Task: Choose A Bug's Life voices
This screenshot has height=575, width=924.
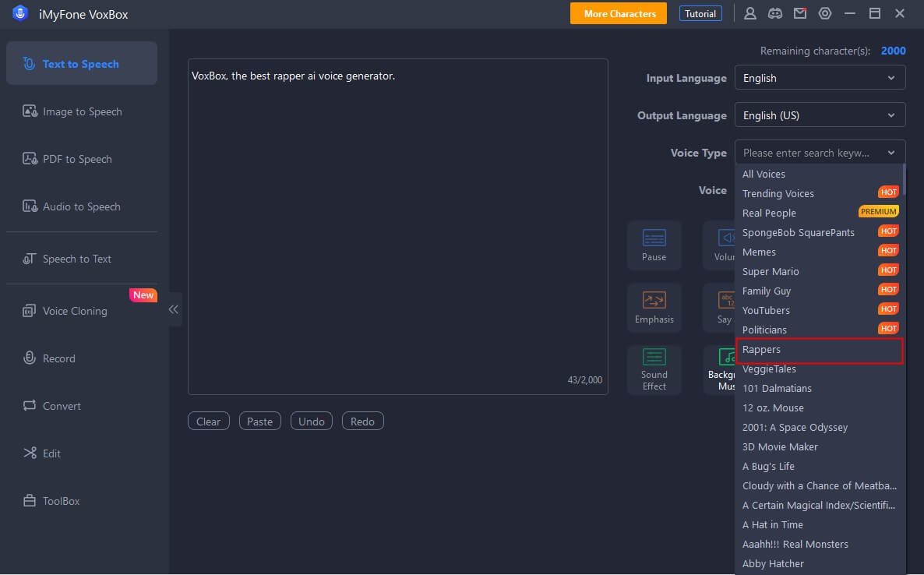Action: [x=819, y=466]
